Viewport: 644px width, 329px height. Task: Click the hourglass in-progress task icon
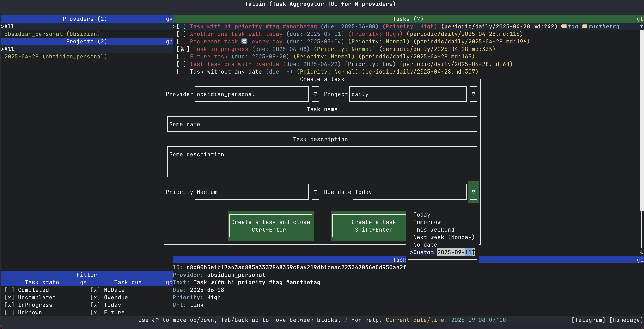point(183,49)
